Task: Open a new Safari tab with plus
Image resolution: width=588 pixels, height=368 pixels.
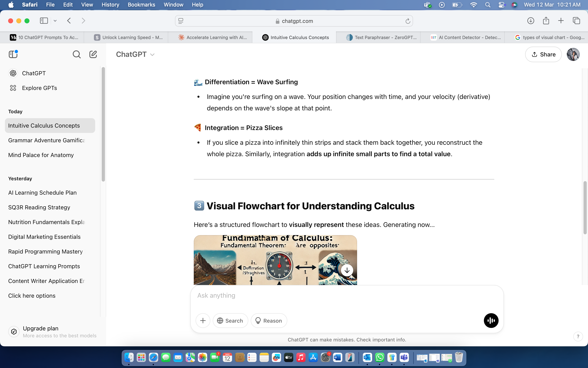Action: click(561, 21)
